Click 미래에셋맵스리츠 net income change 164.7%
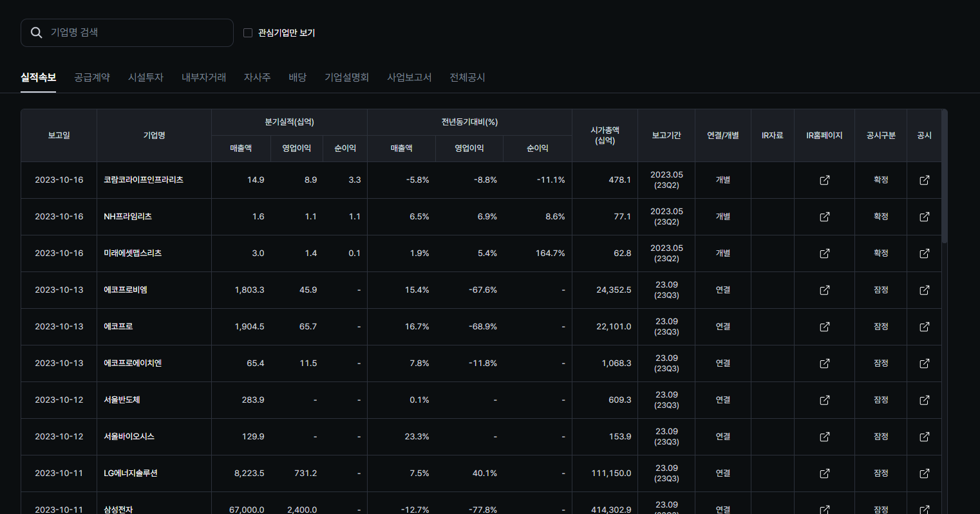 551,253
